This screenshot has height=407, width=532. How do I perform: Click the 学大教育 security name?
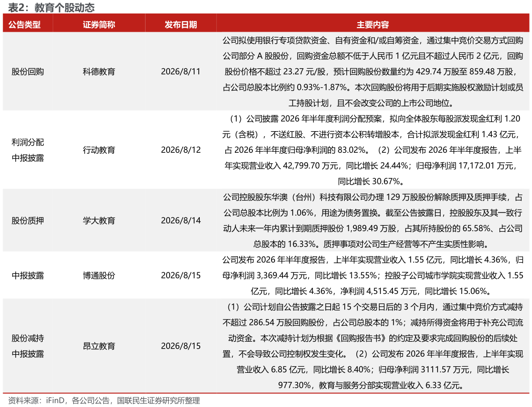(x=99, y=221)
